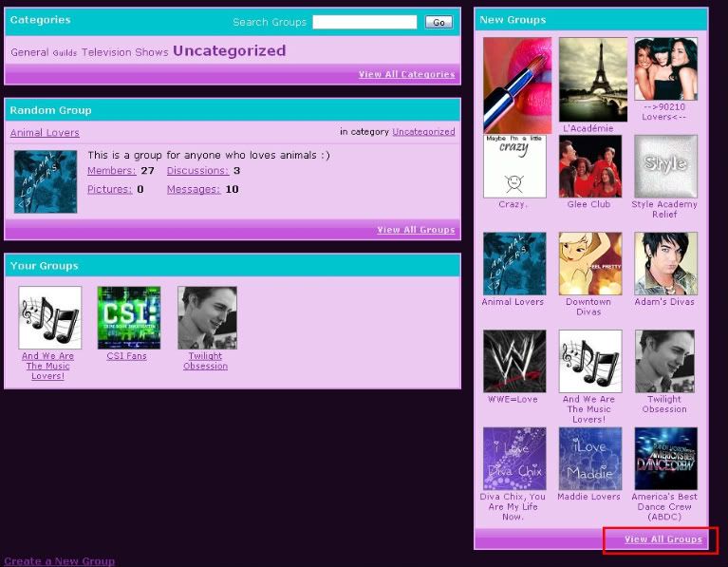Image resolution: width=728 pixels, height=567 pixels.
Task: Click the Style Academy Relief thumbnail
Action: pyautogui.click(x=665, y=166)
